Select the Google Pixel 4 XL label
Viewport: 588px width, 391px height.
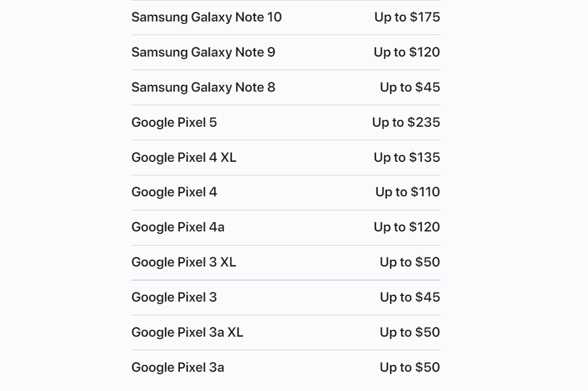[x=184, y=157]
